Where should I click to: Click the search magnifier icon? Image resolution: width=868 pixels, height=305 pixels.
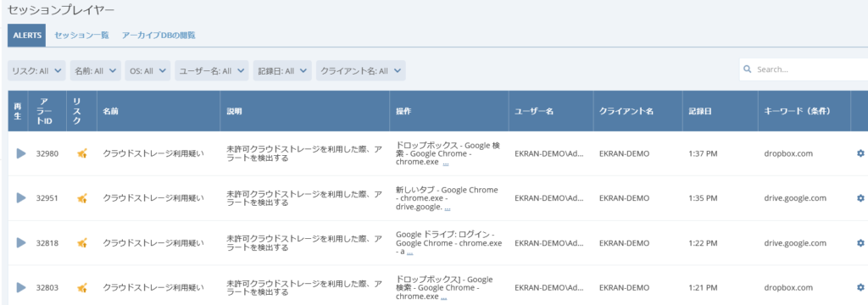[748, 69]
